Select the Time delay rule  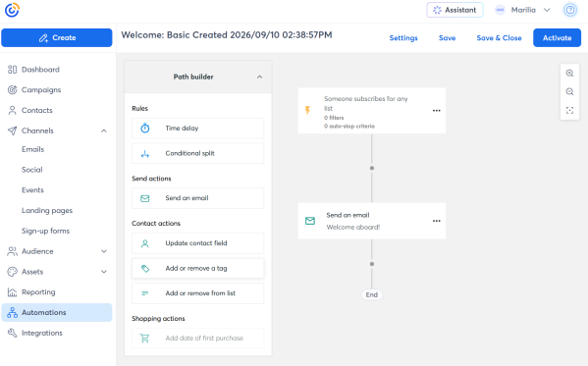tap(197, 129)
